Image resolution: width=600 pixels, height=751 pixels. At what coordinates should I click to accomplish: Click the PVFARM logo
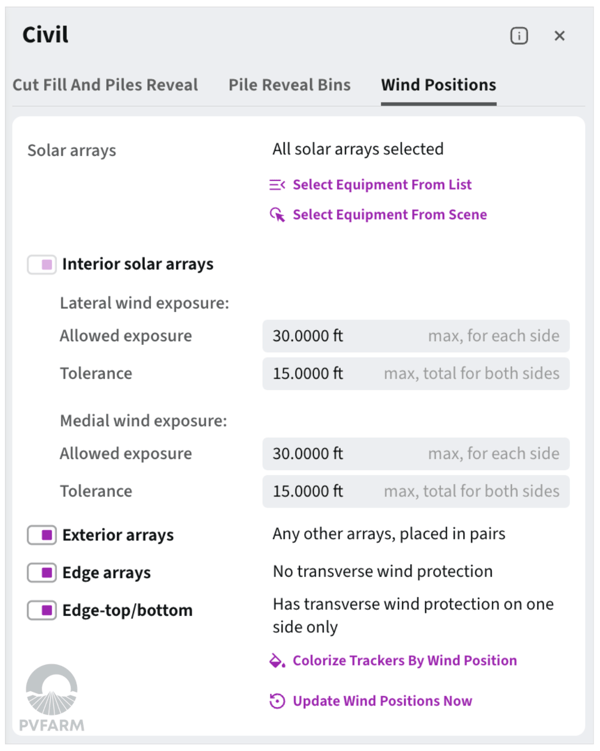pyautogui.click(x=51, y=699)
